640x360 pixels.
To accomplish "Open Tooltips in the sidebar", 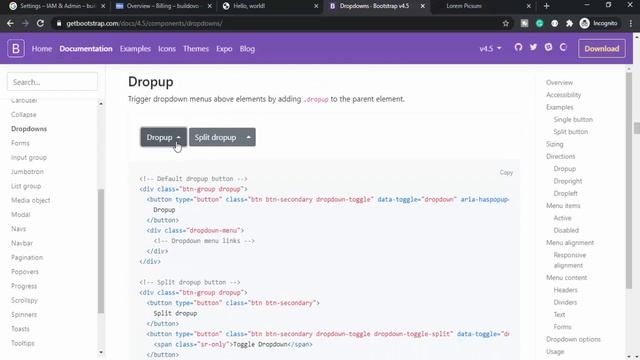I will click(23, 343).
